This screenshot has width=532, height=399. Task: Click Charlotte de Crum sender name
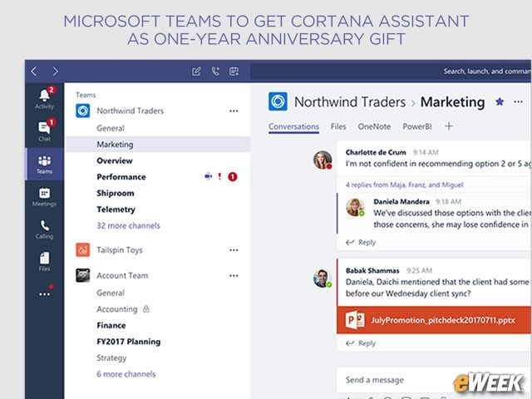tap(376, 152)
